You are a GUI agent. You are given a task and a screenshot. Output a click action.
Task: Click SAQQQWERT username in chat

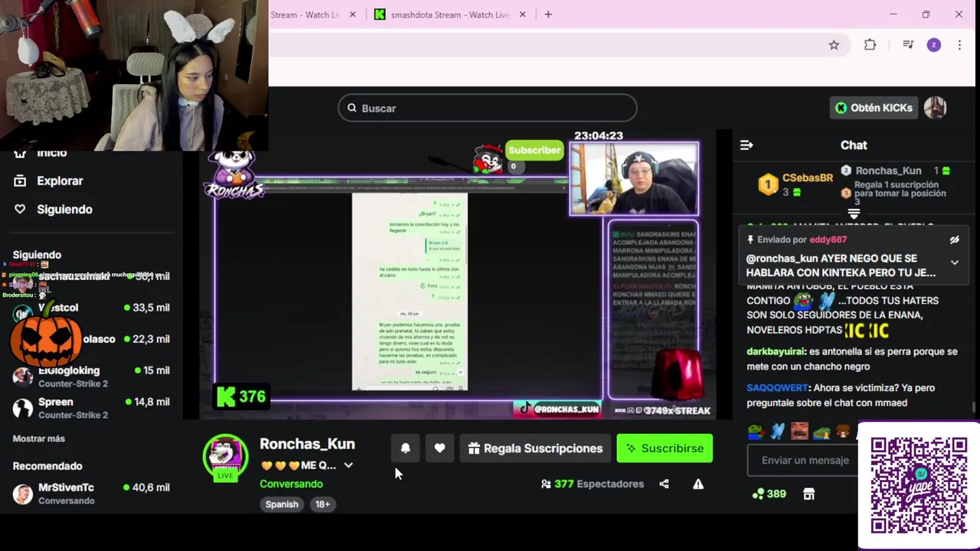777,388
